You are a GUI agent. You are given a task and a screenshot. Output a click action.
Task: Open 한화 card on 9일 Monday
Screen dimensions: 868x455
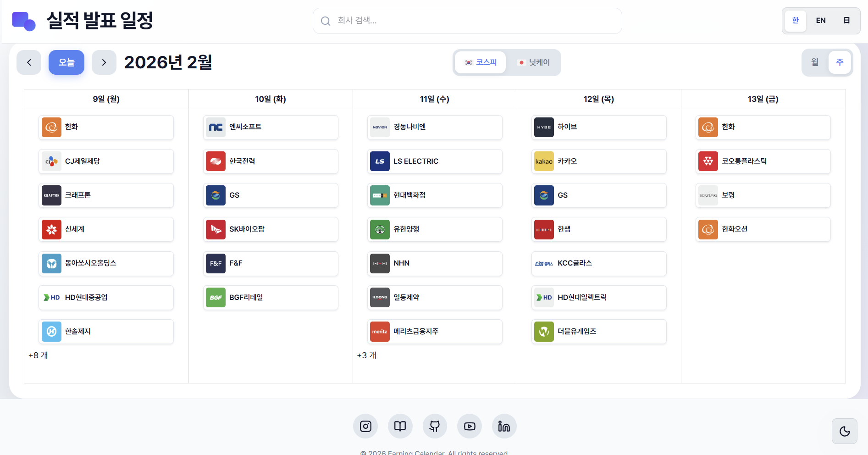[106, 127]
